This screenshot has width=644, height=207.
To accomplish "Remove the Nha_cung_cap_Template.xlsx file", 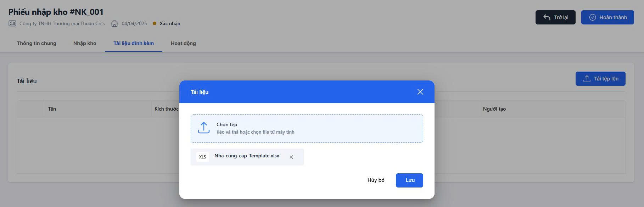I will [291, 157].
